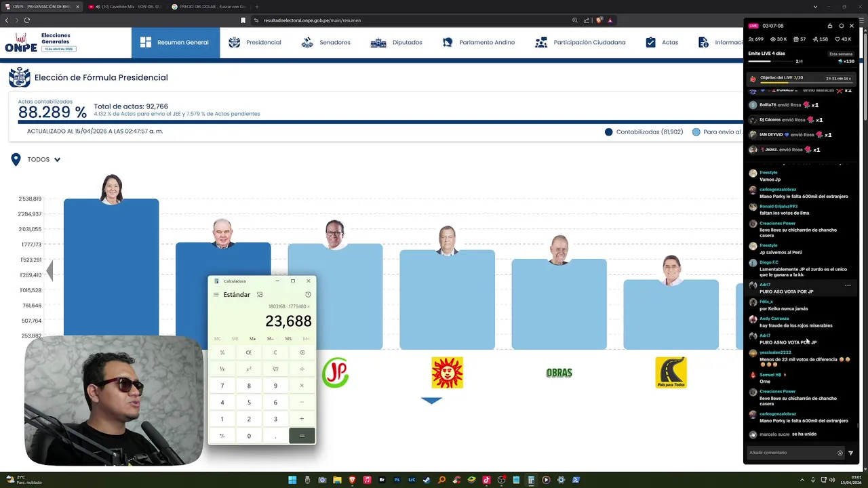The width and height of the screenshot is (868, 488).
Task: Expand the TODOS location dropdown
Action: coord(44,160)
